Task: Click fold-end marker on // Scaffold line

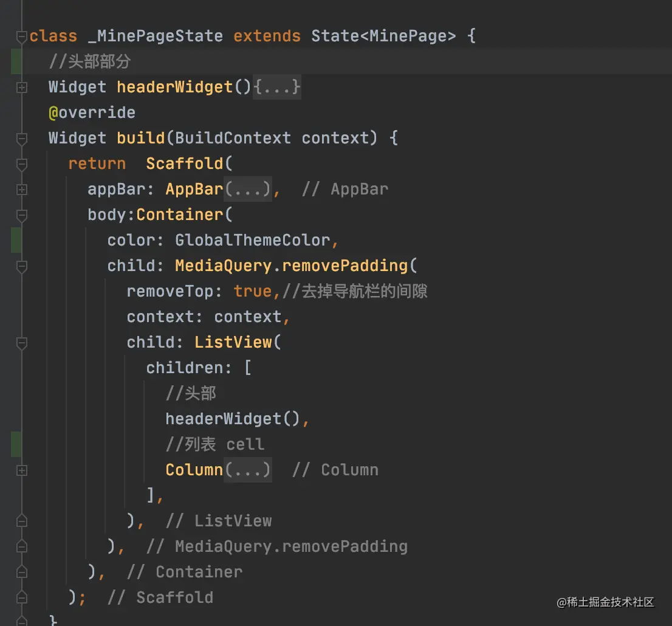Action: click(x=21, y=597)
